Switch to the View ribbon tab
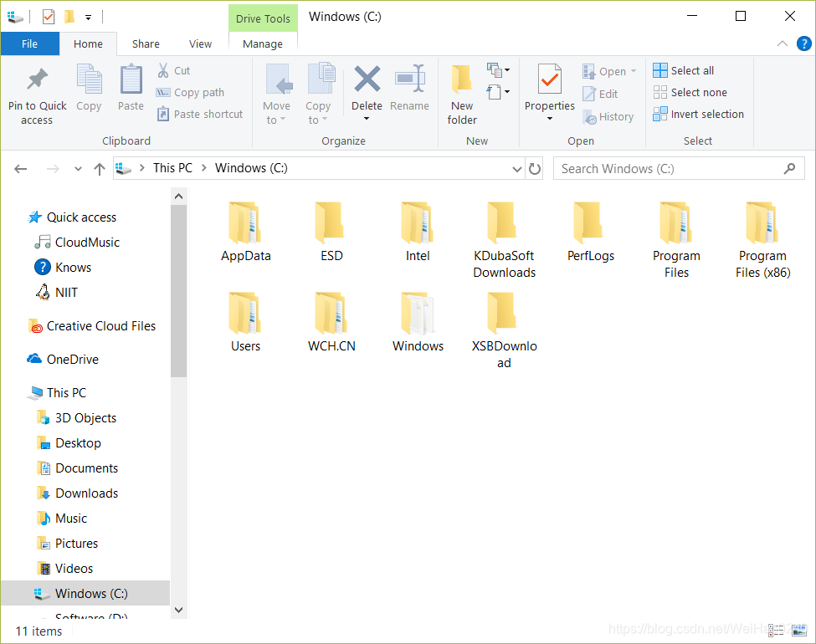The width and height of the screenshot is (816, 644). (200, 43)
